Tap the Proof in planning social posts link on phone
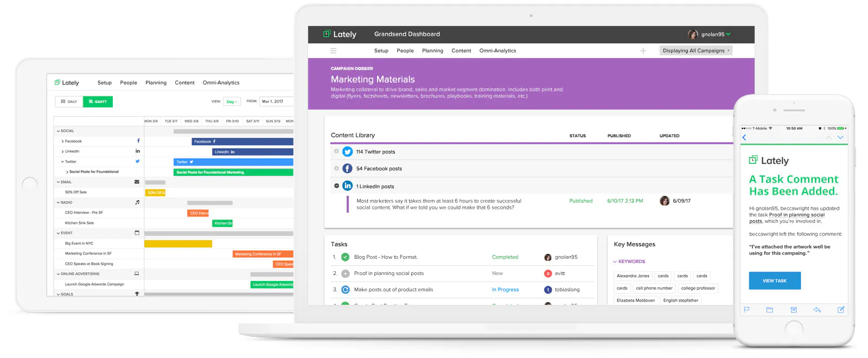This screenshot has width=868, height=358. [787, 218]
